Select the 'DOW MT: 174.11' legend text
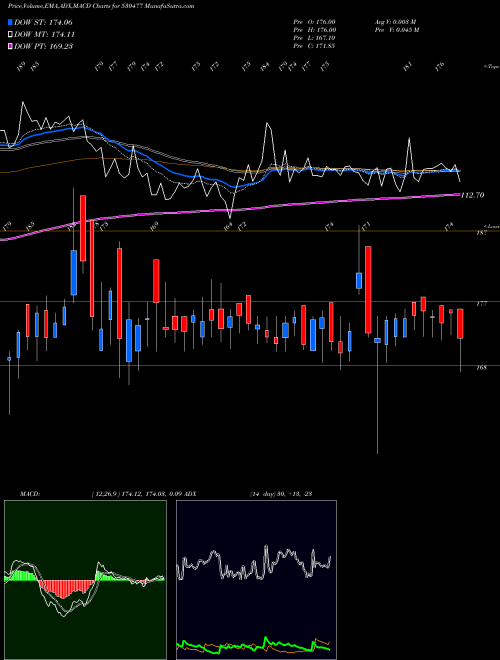Image resolution: width=500 pixels, height=660 pixels. pyautogui.click(x=44, y=35)
